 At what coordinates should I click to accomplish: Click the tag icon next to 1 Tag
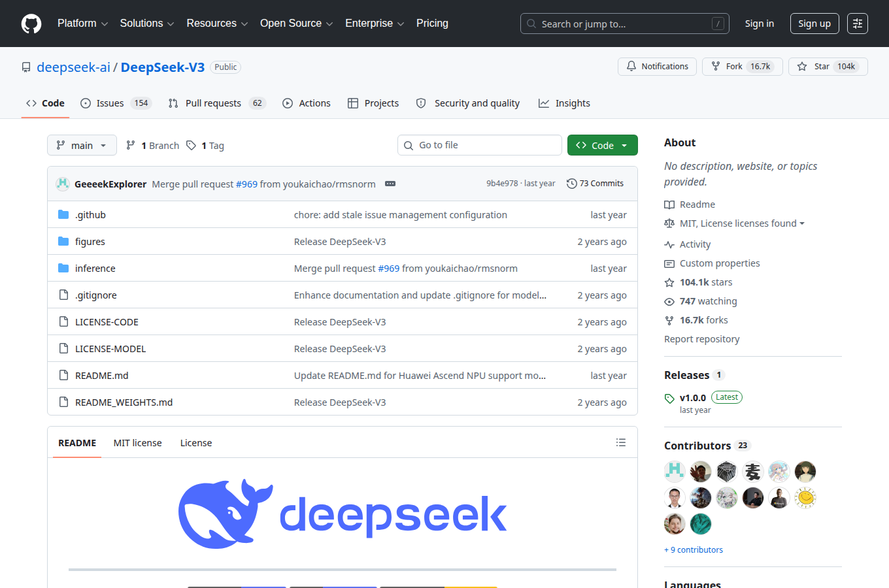(x=191, y=145)
